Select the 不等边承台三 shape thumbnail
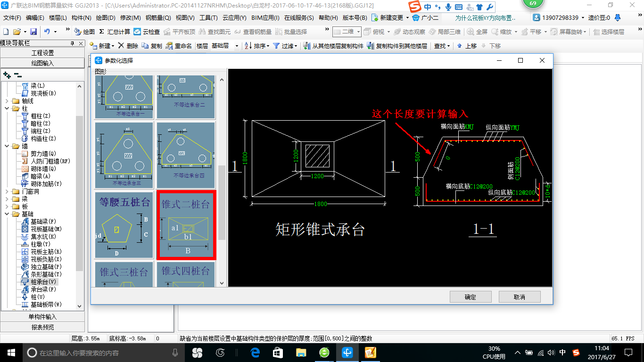The image size is (644, 362). click(124, 156)
